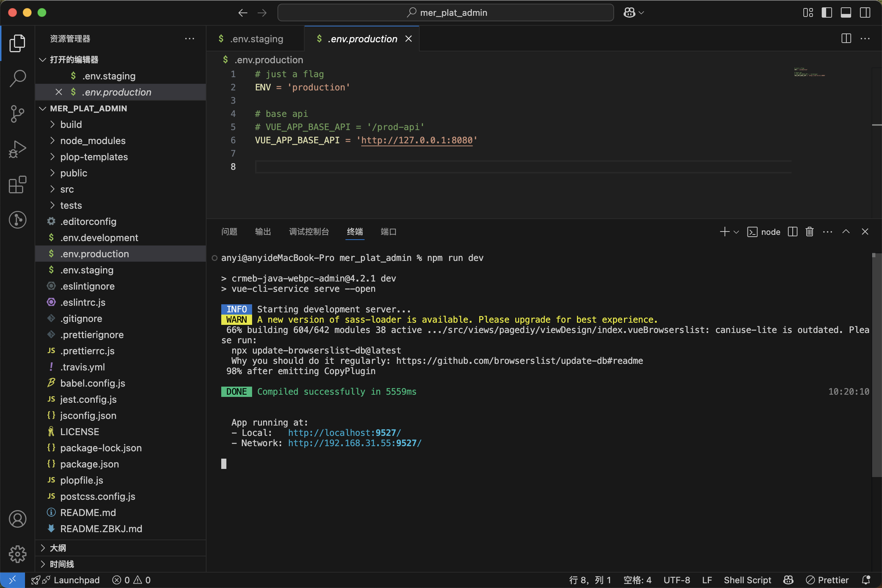Close .env.production in Open Editors list
Viewport: 882px width, 588px height.
click(59, 92)
